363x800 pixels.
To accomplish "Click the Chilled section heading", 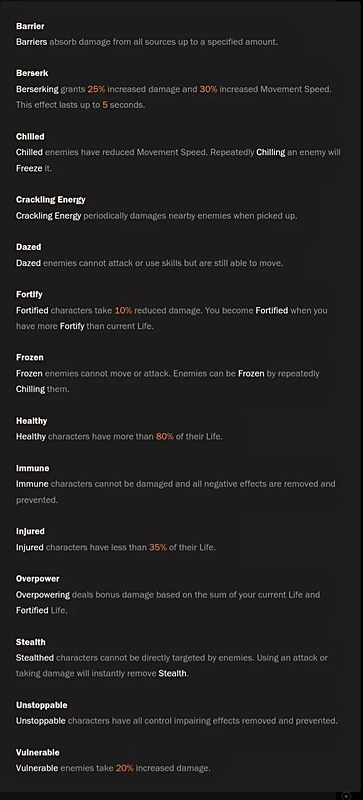I will [x=30, y=136].
